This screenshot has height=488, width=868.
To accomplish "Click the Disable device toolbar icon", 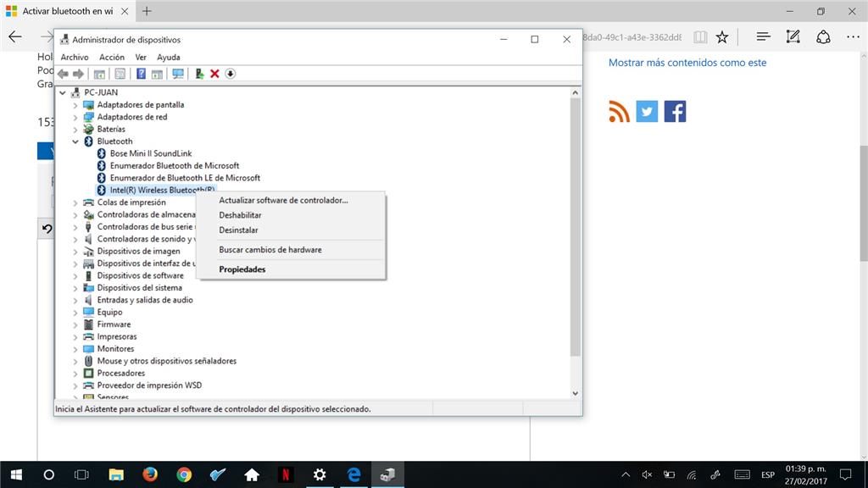I will 230,74.
